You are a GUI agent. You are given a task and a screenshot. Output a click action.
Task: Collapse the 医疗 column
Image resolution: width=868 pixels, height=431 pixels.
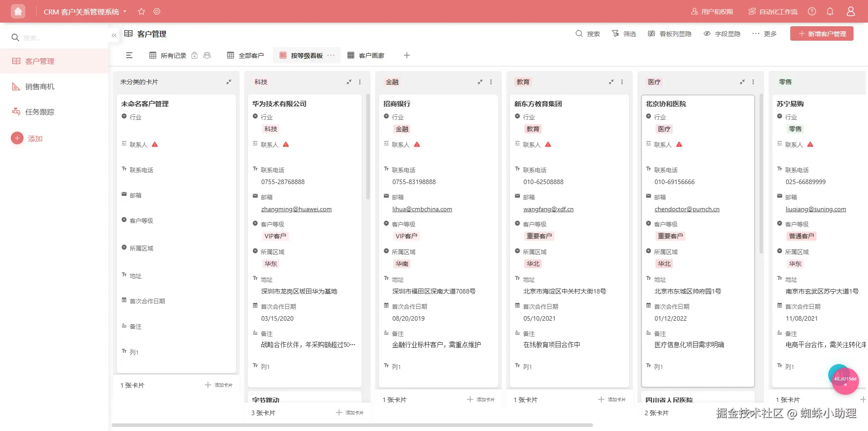(742, 82)
